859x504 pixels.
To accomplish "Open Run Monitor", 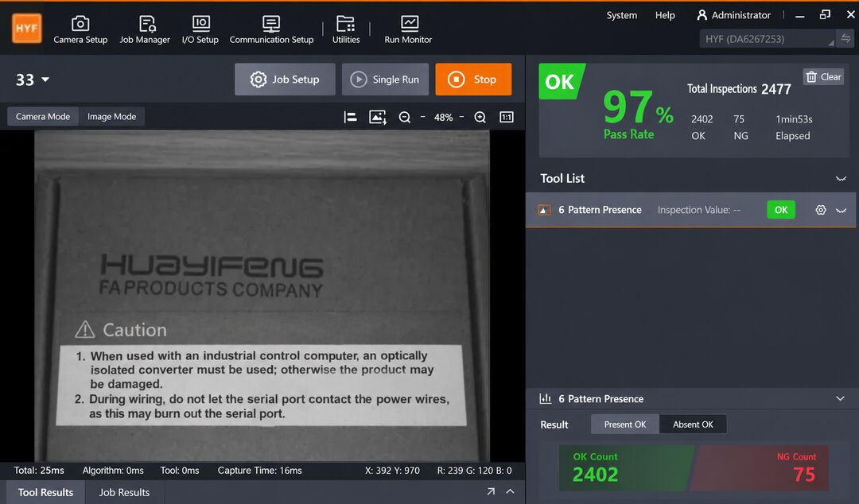I will pyautogui.click(x=408, y=29).
